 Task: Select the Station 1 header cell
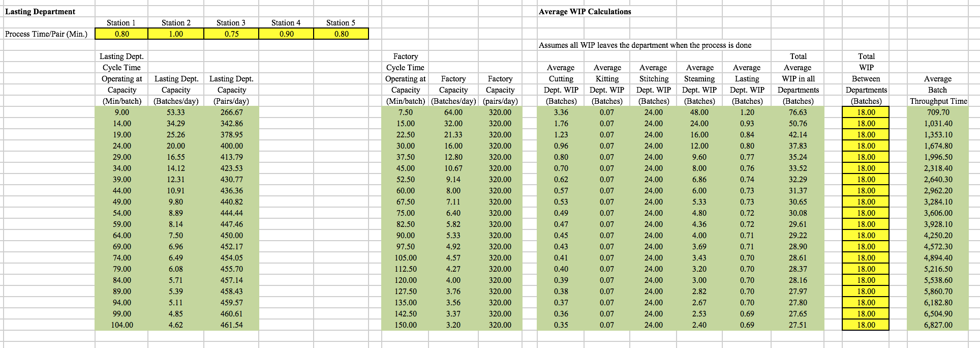pyautogui.click(x=121, y=22)
